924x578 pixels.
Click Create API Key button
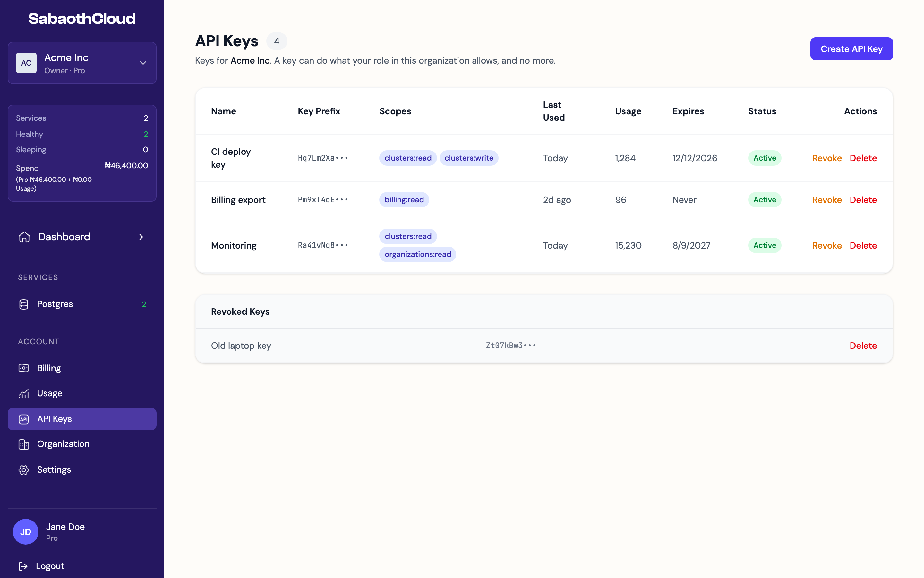tap(851, 49)
